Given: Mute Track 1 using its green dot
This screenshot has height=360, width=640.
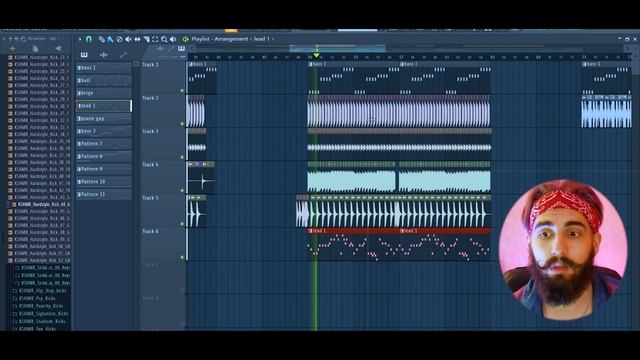Looking at the screenshot, I should pos(182,91).
